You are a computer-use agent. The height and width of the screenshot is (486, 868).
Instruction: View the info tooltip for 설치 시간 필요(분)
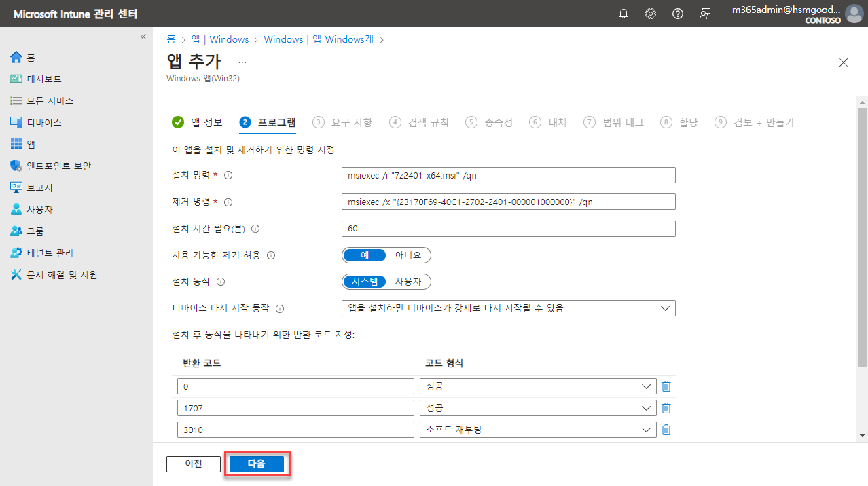tap(255, 229)
